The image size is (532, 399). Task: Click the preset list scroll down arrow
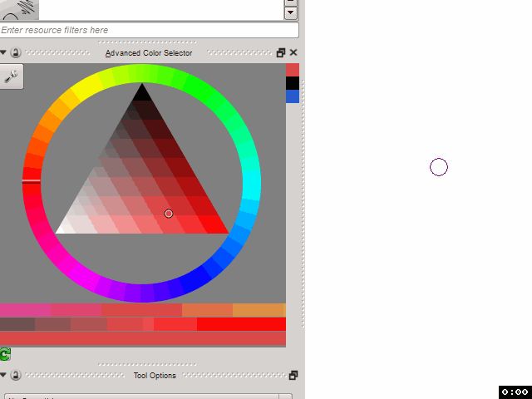(291, 13)
